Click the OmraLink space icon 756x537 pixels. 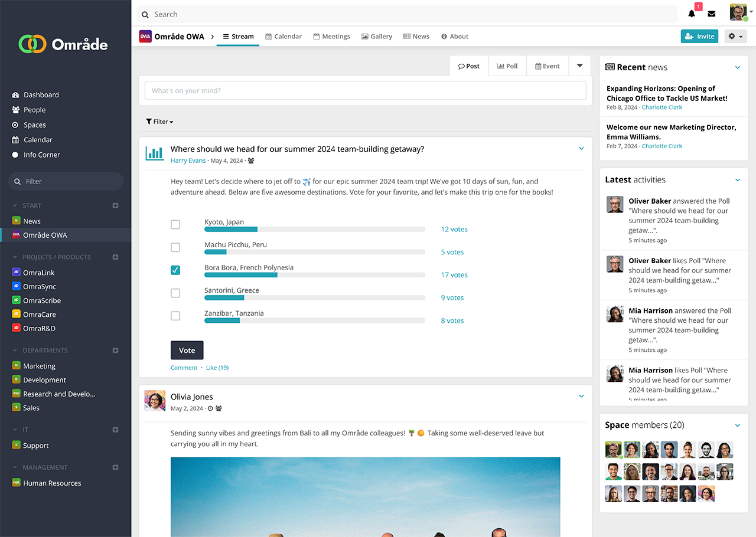point(17,273)
